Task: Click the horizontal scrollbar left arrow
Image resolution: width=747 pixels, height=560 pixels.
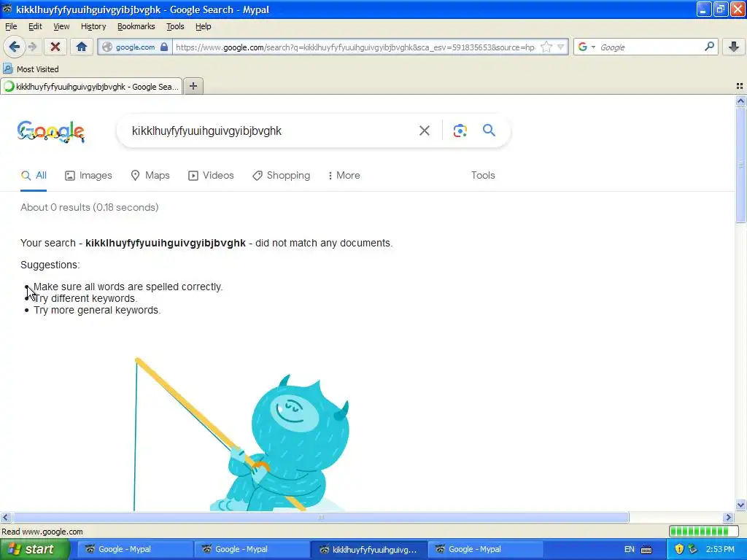Action: 5,517
